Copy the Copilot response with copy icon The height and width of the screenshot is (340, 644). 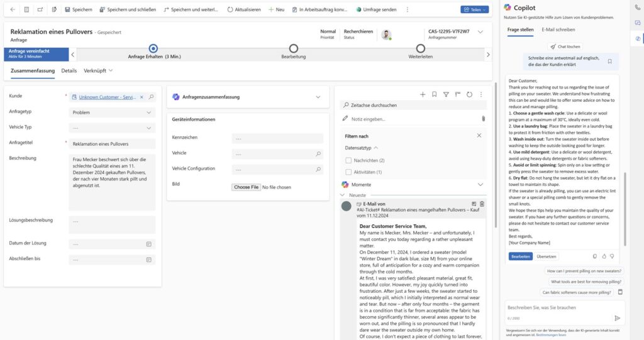tap(595, 256)
